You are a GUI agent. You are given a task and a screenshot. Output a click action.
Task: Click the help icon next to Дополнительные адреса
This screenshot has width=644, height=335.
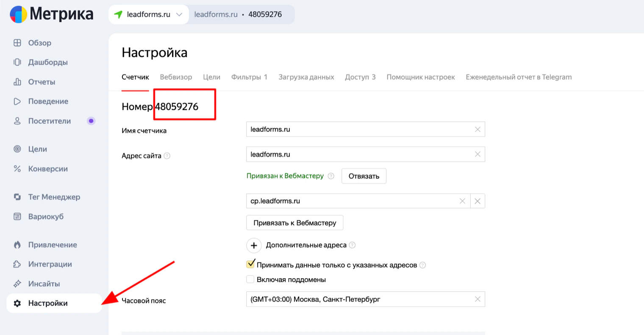pos(352,245)
